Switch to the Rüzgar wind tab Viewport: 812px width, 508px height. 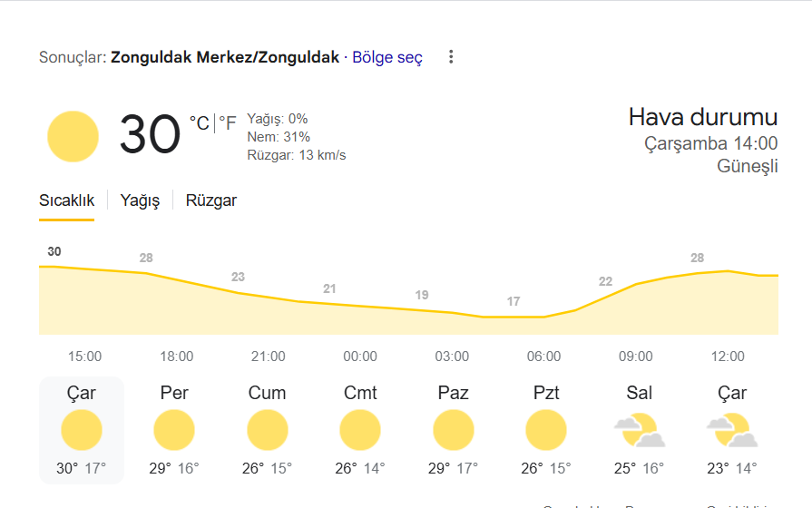211,200
